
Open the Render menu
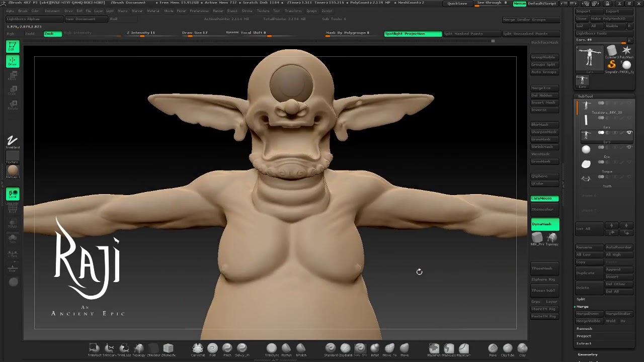click(x=218, y=11)
